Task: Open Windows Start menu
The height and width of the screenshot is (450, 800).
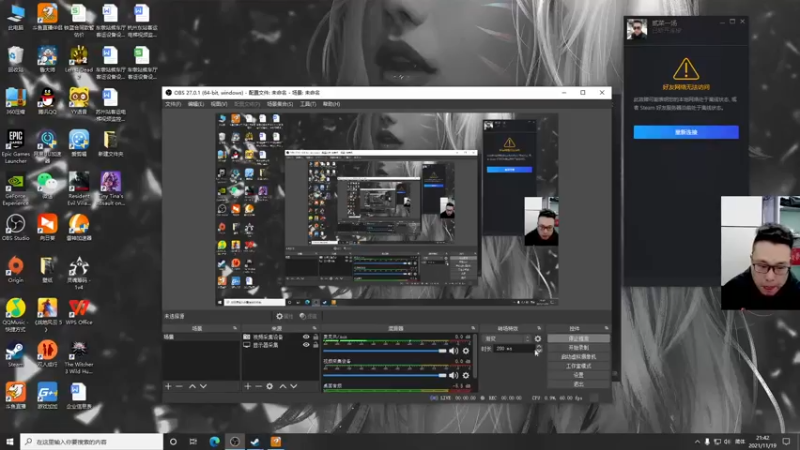Action: 10,441
